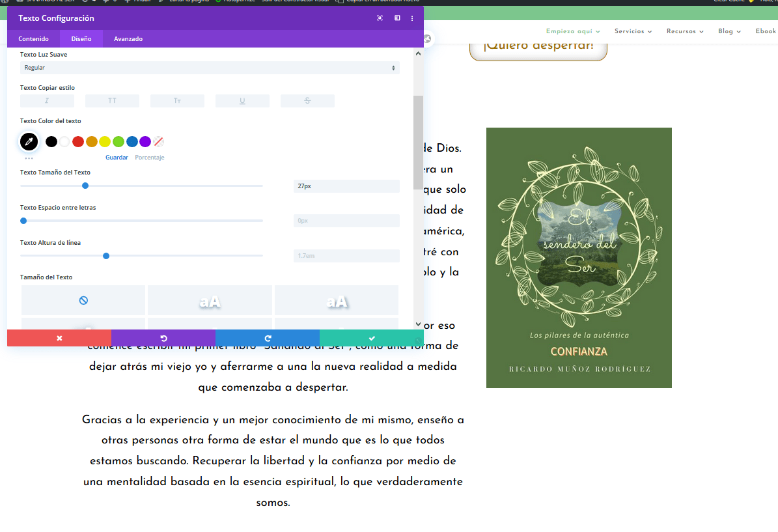Screen dimensions: 778x532
Task: Edit the 1.7em line height field
Action: point(346,255)
